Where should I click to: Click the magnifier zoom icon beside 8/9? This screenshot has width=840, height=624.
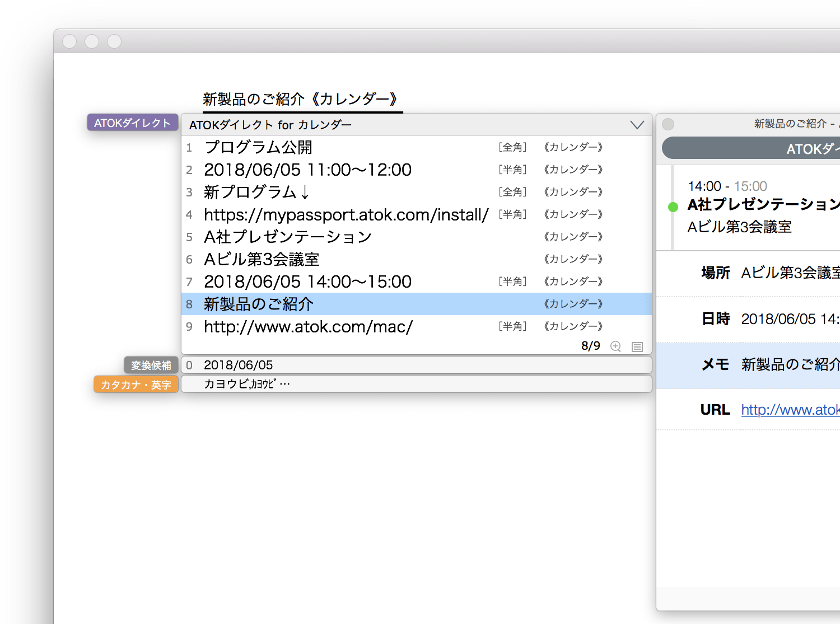pos(615,346)
